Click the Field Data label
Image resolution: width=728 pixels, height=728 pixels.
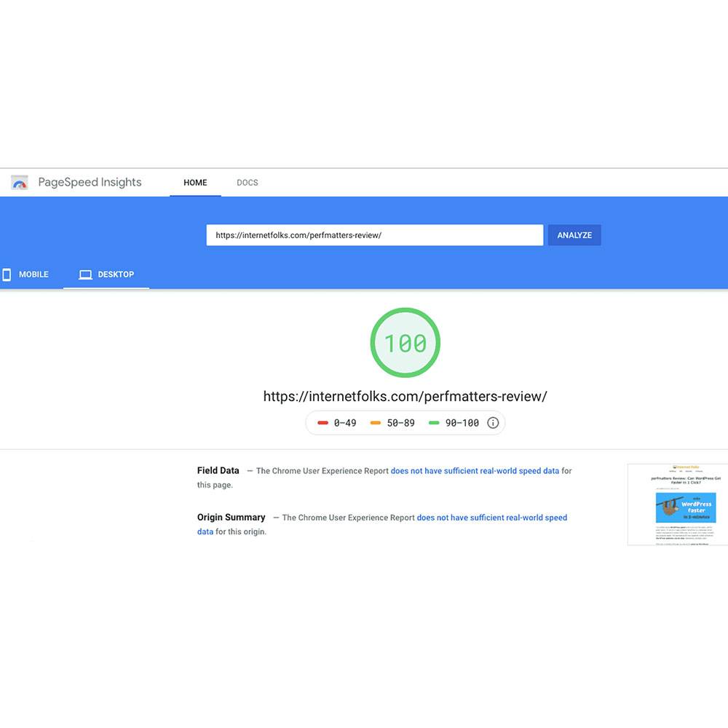click(x=218, y=470)
